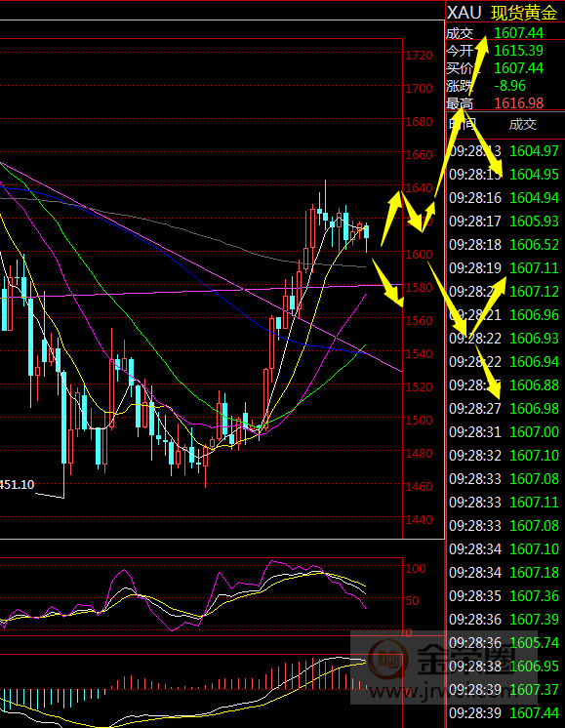Click tick time 09:28:17

[475, 221]
